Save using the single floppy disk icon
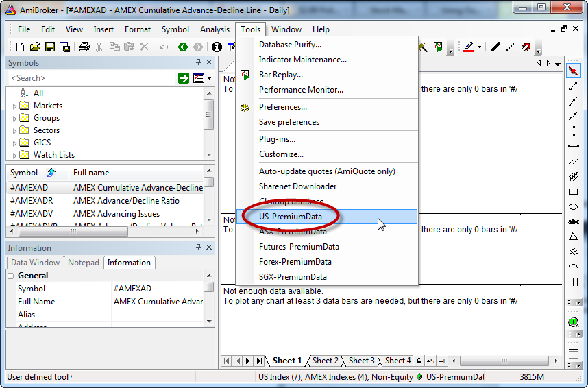Screen dimensions: 588x388 [x=50, y=47]
